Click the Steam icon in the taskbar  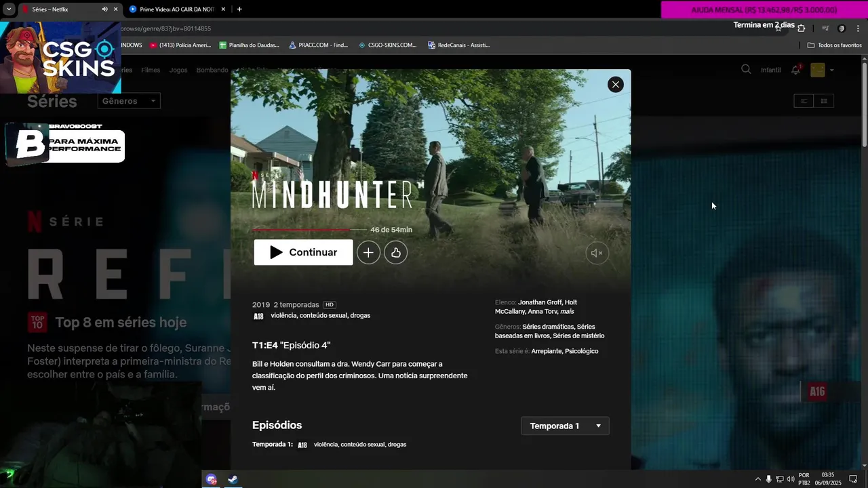233,480
